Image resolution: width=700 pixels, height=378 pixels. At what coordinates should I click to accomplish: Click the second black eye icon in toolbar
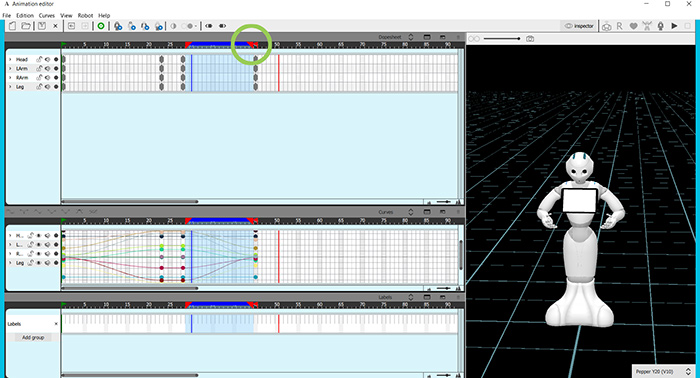[222, 26]
